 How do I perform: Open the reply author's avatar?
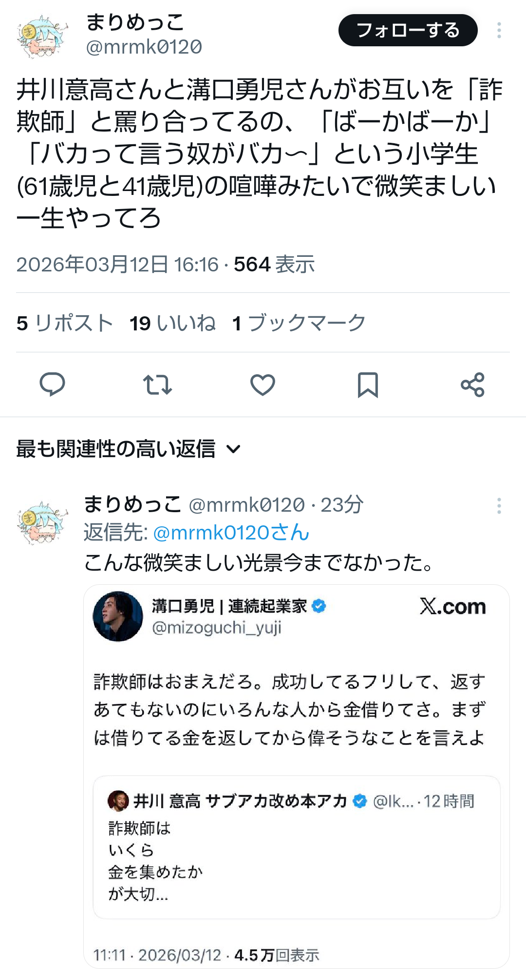coord(42,522)
